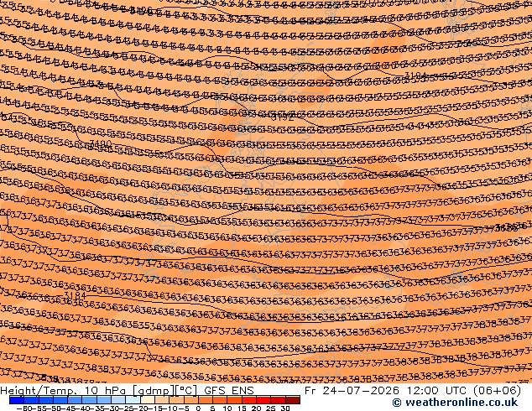Click the date 'Fr 24-07-2026' text
Image resolution: width=532 pixels, height=411 pixels.
click(352, 391)
